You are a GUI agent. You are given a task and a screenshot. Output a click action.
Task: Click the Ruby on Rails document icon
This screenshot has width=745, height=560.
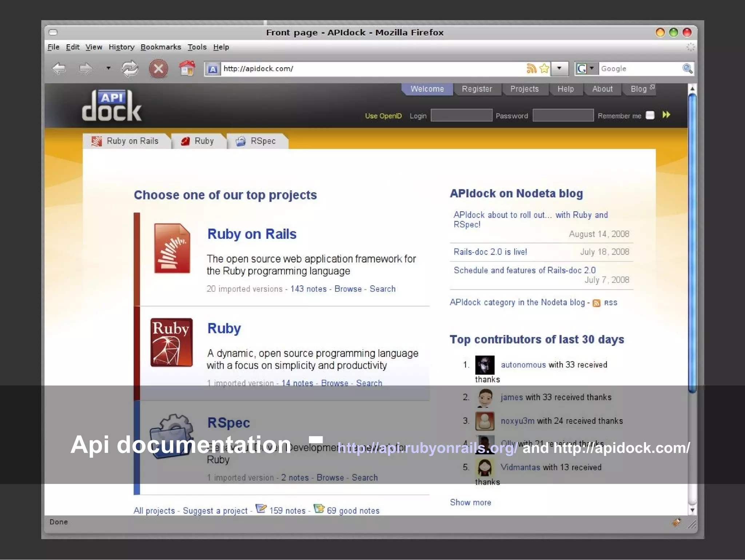click(172, 248)
